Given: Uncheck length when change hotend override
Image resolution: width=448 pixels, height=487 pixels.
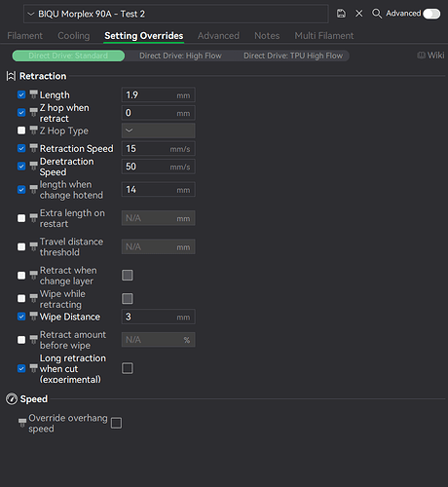Looking at the screenshot, I should point(21,189).
